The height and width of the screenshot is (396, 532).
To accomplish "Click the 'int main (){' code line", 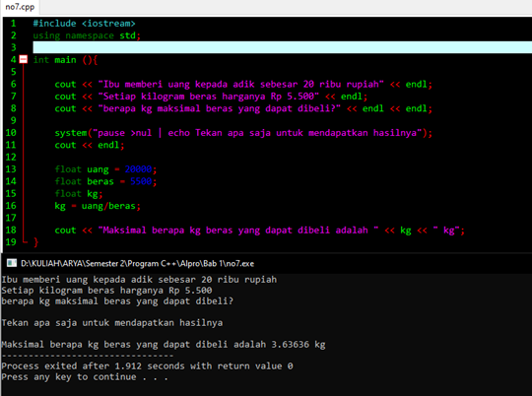I will point(65,60).
